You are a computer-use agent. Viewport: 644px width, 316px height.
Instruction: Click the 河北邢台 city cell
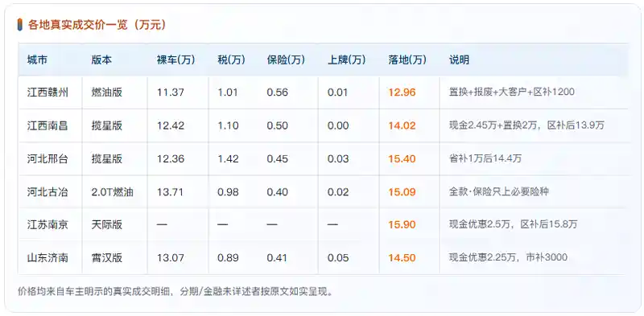coord(47,159)
